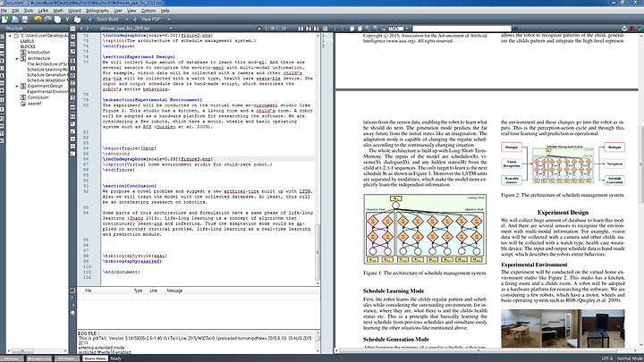
Task: Open the Wizard menu
Action: click(74, 11)
